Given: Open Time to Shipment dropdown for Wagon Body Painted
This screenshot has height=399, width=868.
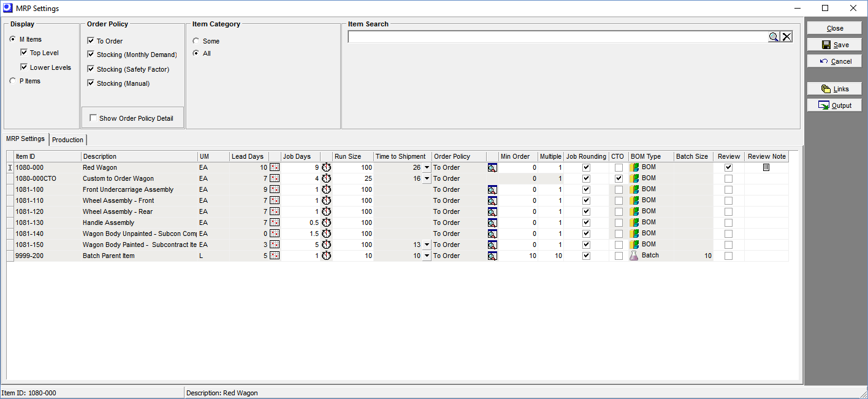Looking at the screenshot, I should (427, 245).
